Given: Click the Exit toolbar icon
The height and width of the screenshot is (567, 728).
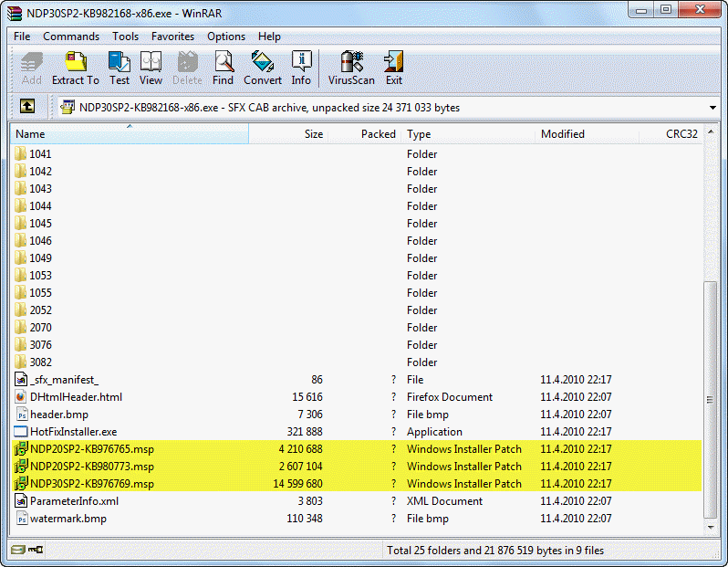Looking at the screenshot, I should point(393,68).
